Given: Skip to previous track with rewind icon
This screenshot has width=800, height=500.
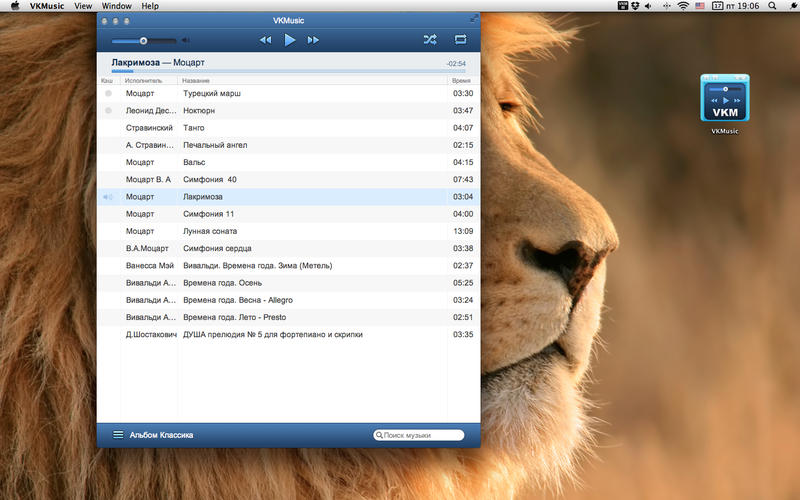Looking at the screenshot, I should pos(265,40).
